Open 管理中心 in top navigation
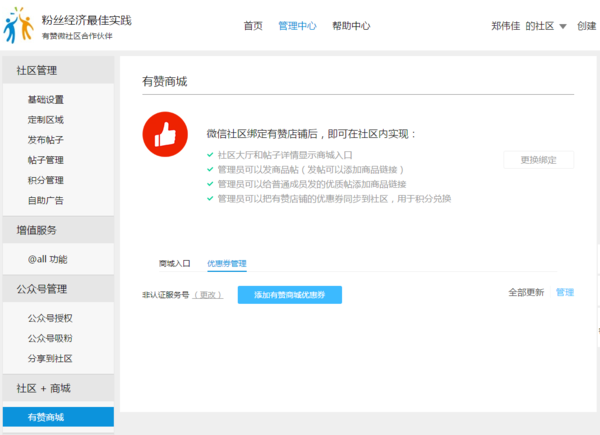This screenshot has width=600, height=435. coord(297,26)
